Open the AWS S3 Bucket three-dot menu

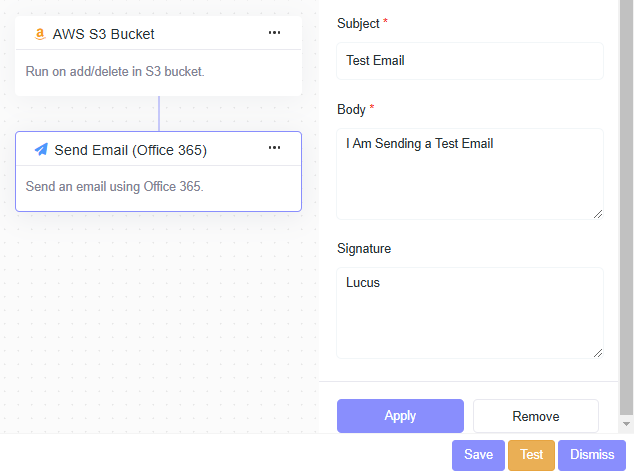click(274, 33)
